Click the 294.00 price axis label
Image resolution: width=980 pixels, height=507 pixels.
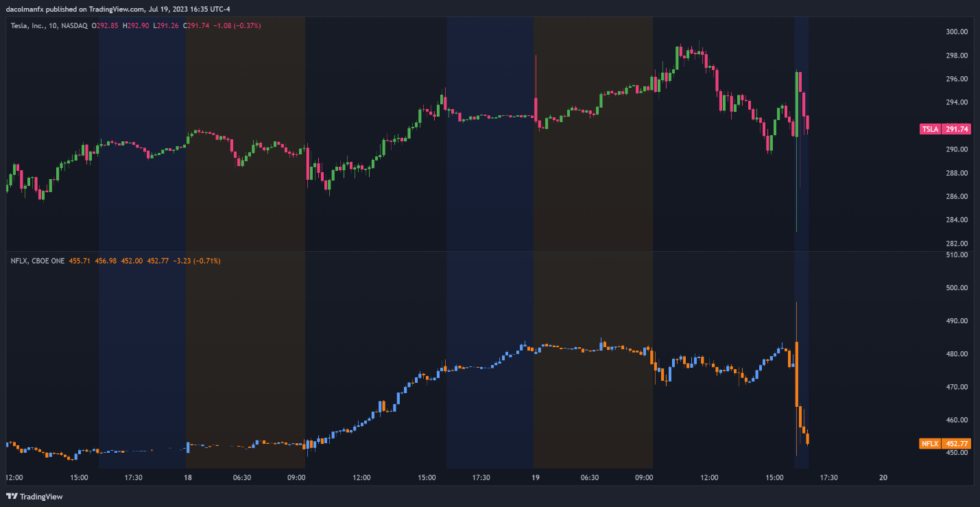pyautogui.click(x=957, y=102)
